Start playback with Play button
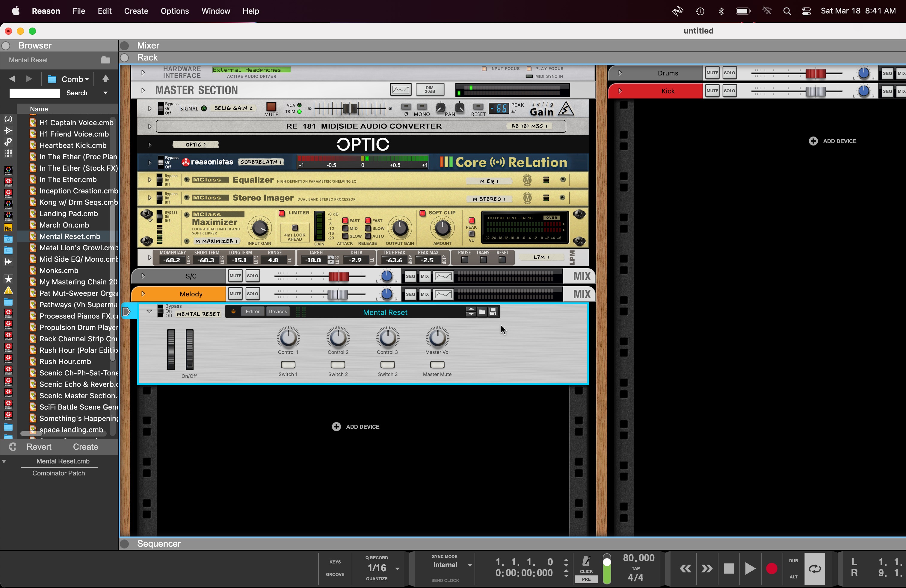 (750, 569)
